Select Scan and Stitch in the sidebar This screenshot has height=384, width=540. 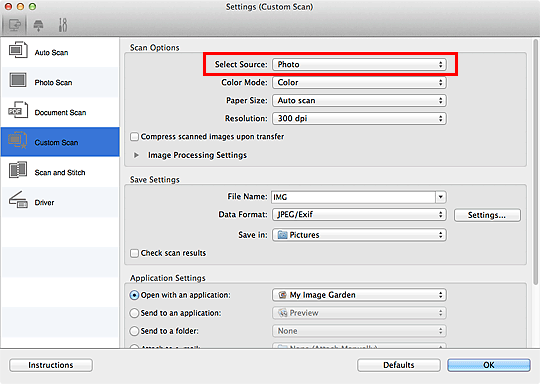click(60, 172)
